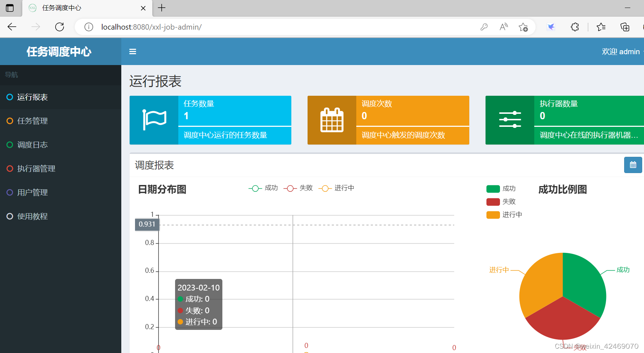Toggle 成功 series in line chart legend
The width and height of the screenshot is (644, 353).
(263, 188)
